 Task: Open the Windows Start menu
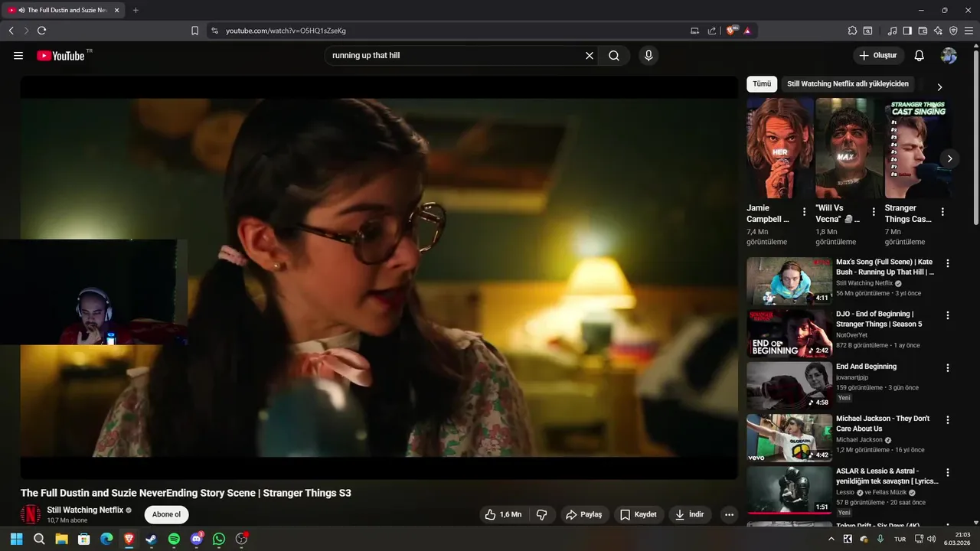pyautogui.click(x=16, y=539)
